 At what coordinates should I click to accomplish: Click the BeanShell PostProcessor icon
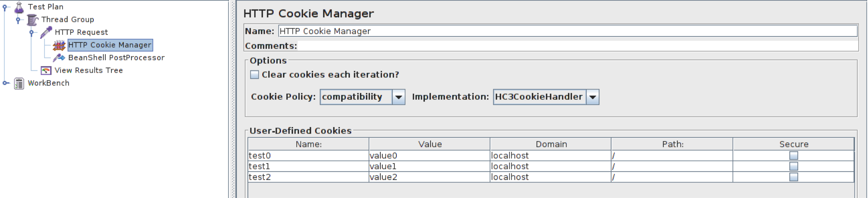[59, 58]
